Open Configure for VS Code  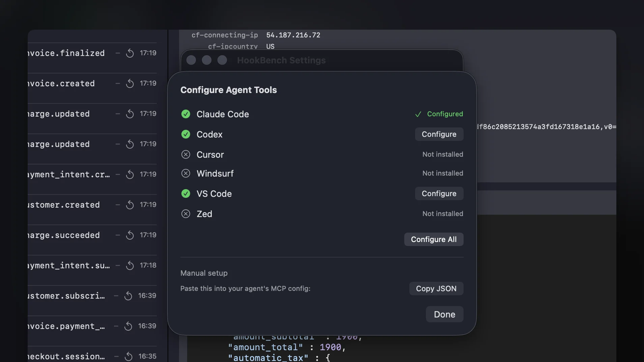439,193
